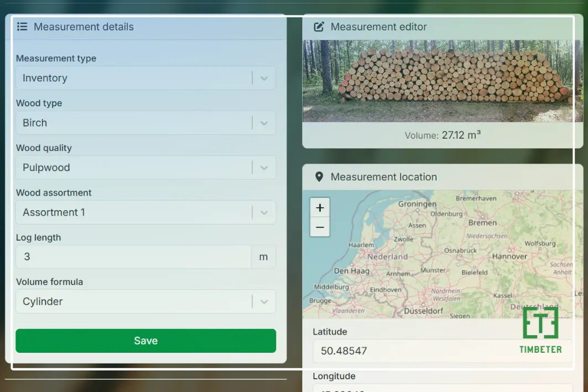Expand Measurement type chevron arrow
The height and width of the screenshot is (392, 588).
pyautogui.click(x=264, y=79)
